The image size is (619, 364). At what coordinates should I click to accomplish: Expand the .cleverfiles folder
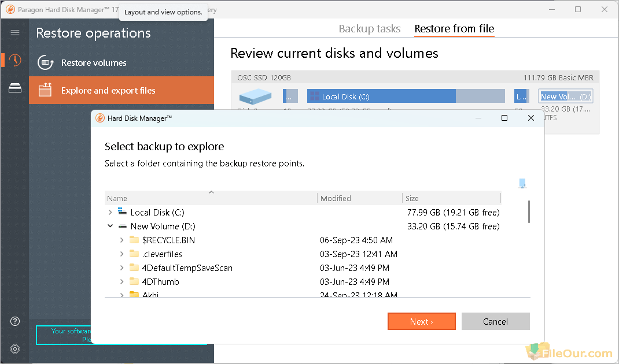(x=121, y=254)
